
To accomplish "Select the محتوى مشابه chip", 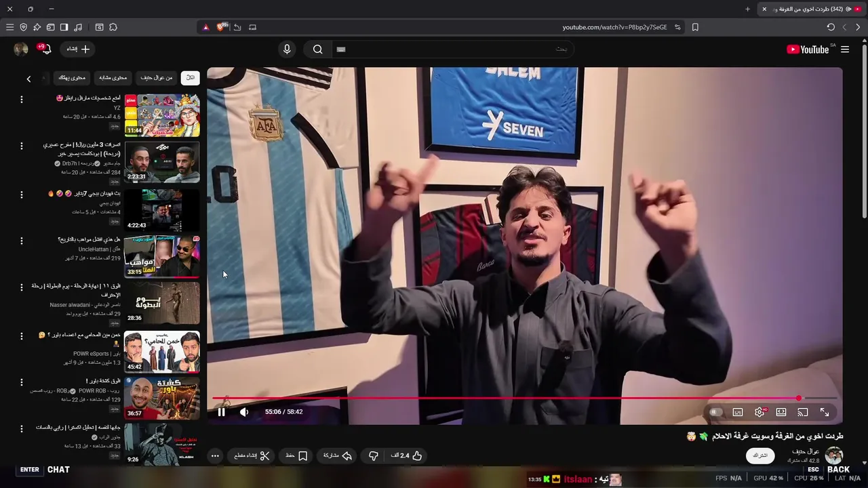I will pos(113,78).
